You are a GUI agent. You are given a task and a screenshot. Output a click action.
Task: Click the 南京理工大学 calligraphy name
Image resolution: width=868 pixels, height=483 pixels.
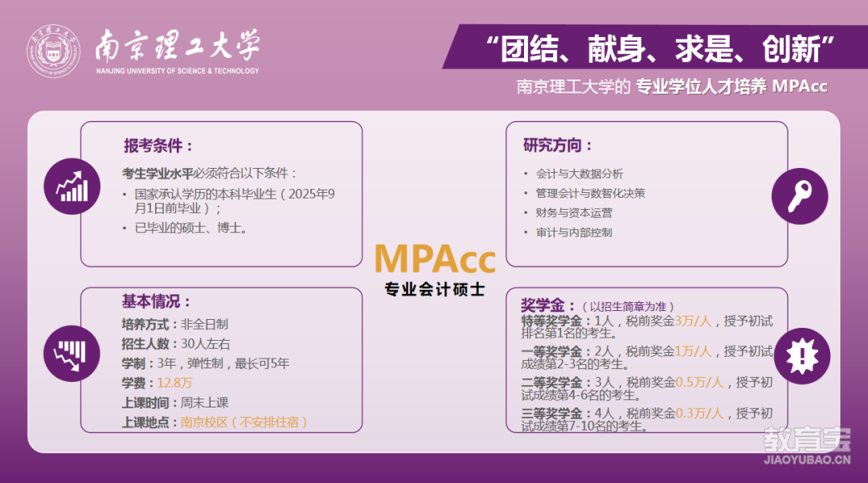[x=177, y=46]
